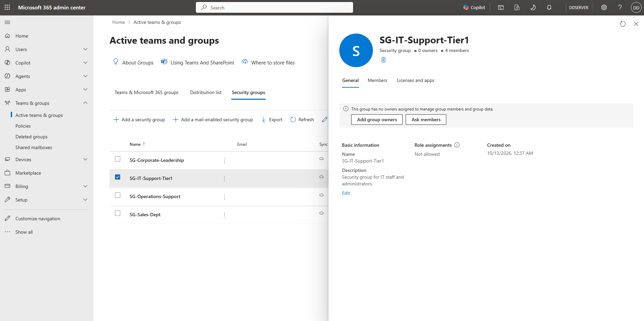Delete group using the trash icon

coord(383,60)
